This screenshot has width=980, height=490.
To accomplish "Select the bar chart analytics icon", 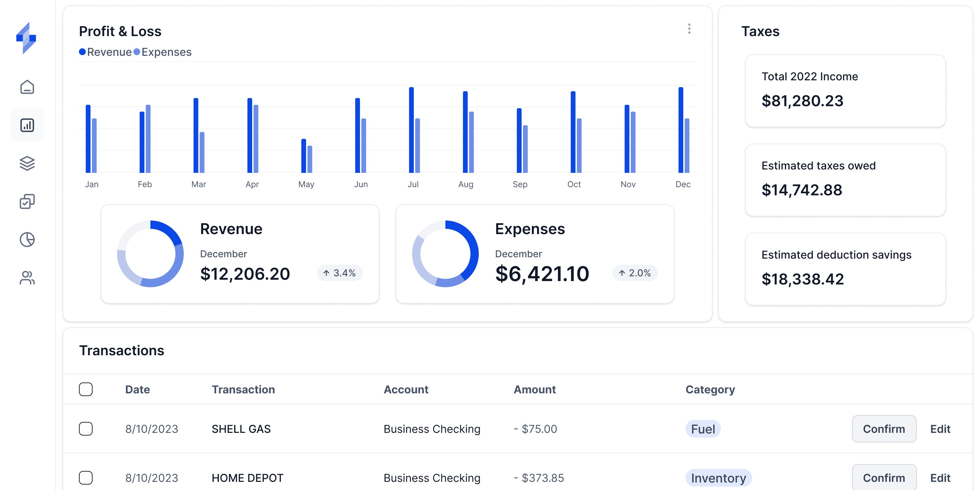I will (27, 125).
